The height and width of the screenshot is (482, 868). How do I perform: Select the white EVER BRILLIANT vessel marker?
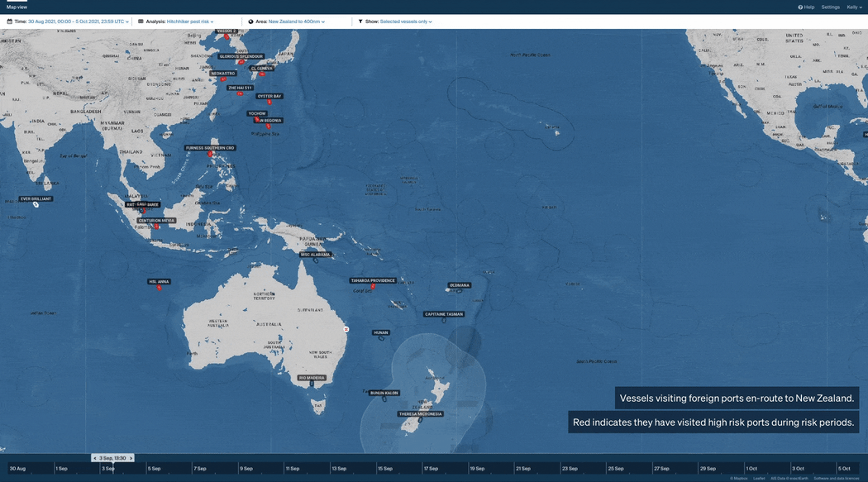[x=36, y=205]
